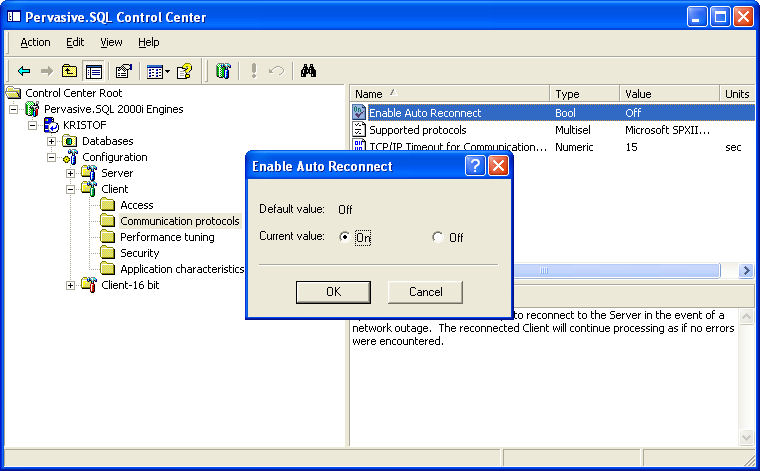
Task: Click the undo arrow toolbar icon
Action: click(x=276, y=71)
